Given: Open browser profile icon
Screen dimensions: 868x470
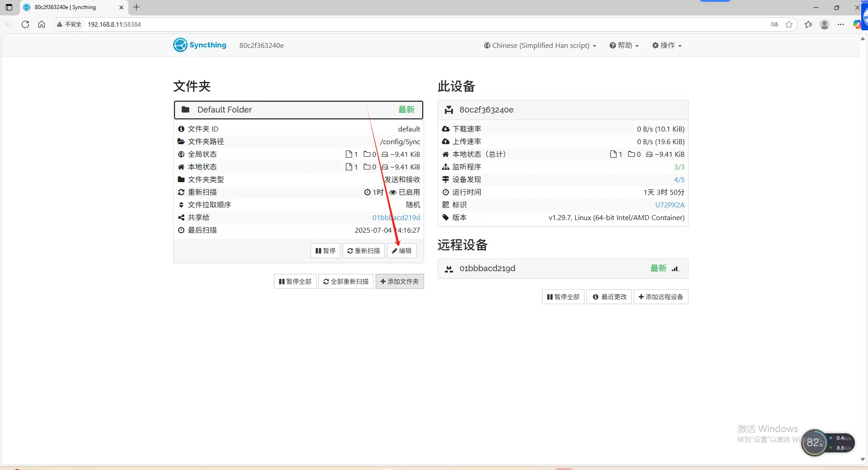Looking at the screenshot, I should point(824,24).
